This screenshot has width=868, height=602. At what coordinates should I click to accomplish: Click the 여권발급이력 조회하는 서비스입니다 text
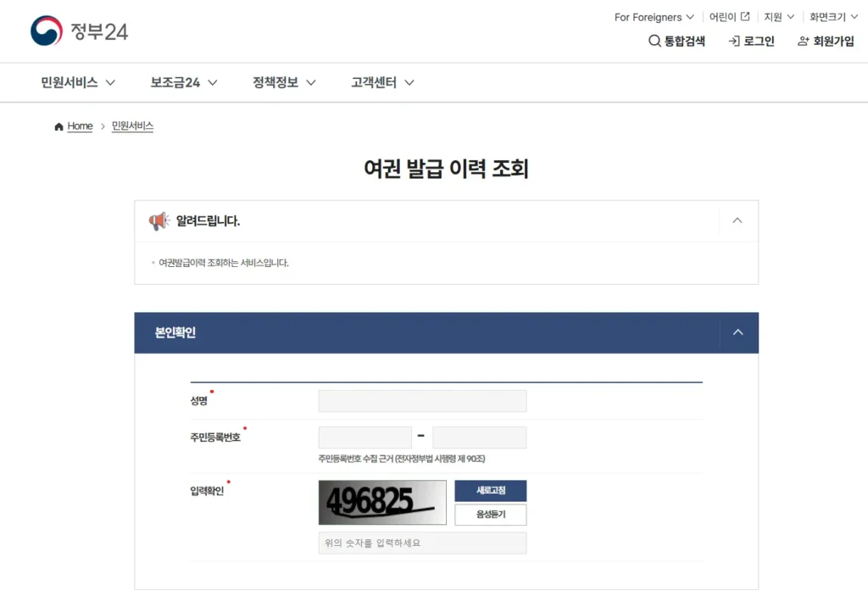(224, 263)
